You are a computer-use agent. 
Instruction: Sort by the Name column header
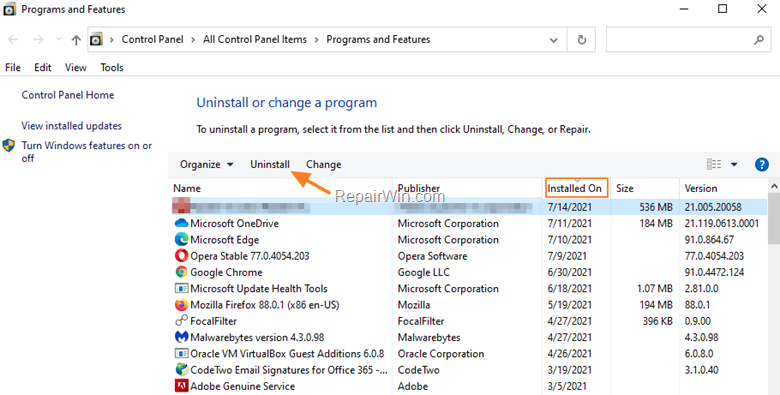[187, 189]
